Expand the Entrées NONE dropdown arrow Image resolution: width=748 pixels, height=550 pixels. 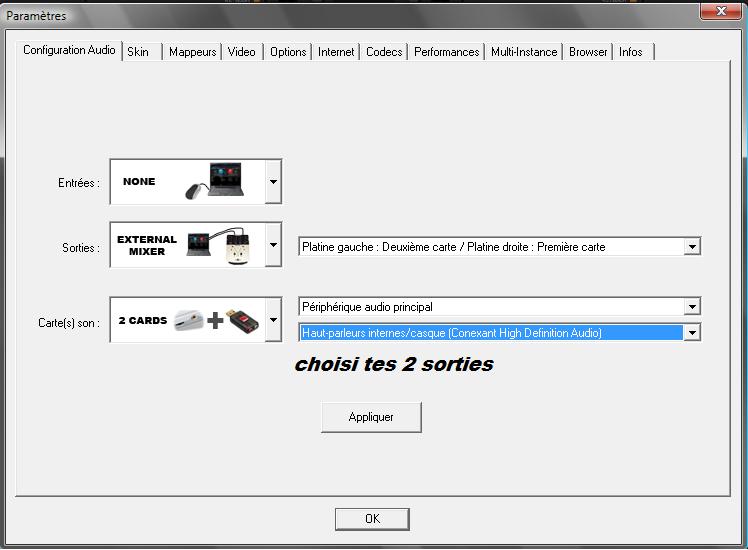pos(273,182)
